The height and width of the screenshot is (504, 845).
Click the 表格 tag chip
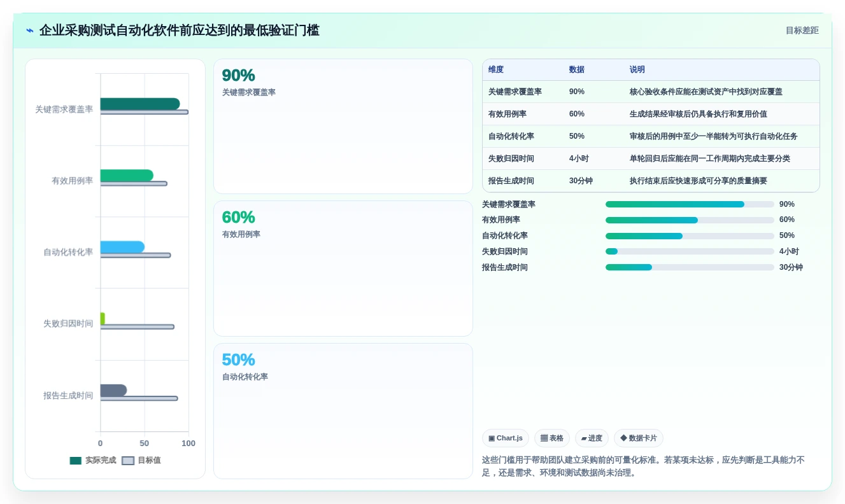click(x=551, y=438)
